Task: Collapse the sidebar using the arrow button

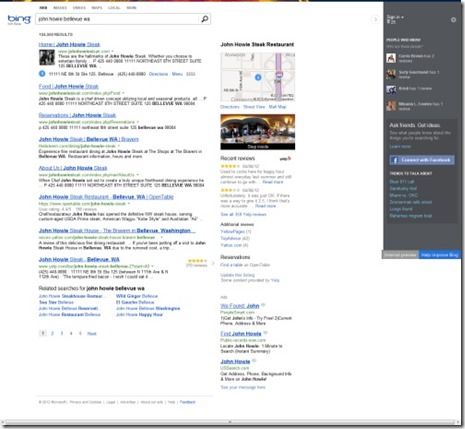Action: [375, 19]
